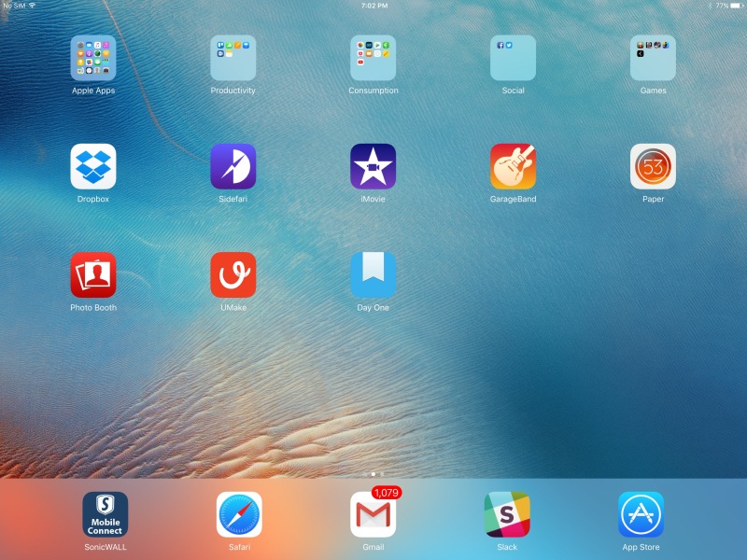747x560 pixels.
Task: Tap the Dropbox label text
Action: tap(92, 199)
